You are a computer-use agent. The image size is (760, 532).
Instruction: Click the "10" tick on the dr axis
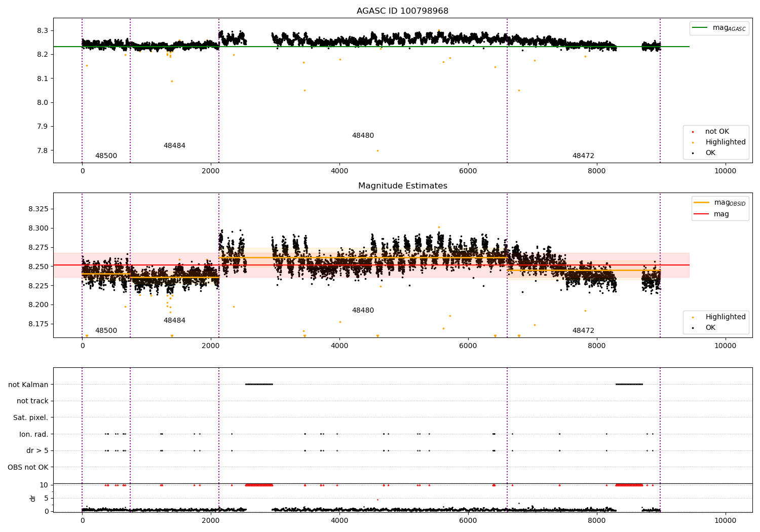tap(44, 485)
